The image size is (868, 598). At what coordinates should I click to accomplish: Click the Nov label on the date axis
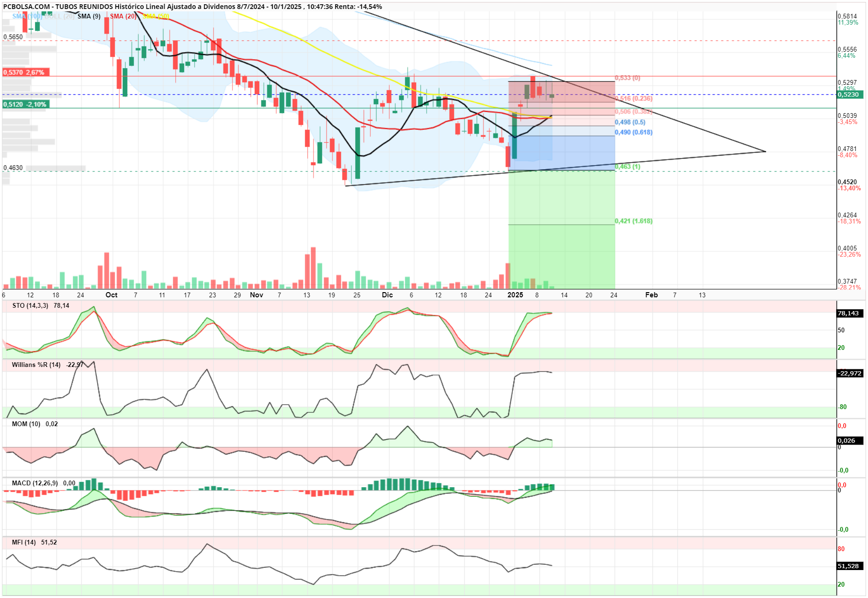256,295
